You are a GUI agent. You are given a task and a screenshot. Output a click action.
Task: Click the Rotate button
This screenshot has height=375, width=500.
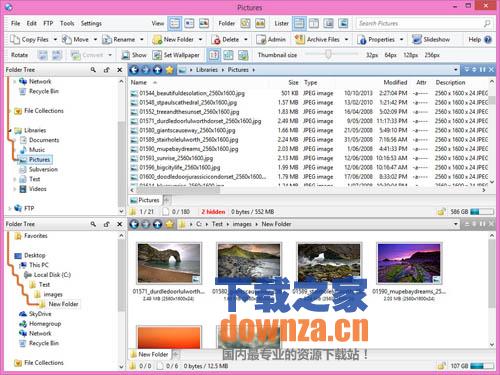(20, 55)
